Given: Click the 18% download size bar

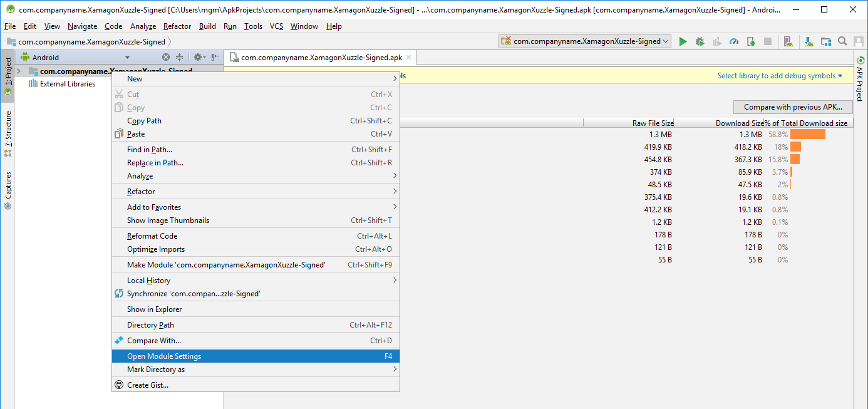Looking at the screenshot, I should [x=795, y=147].
